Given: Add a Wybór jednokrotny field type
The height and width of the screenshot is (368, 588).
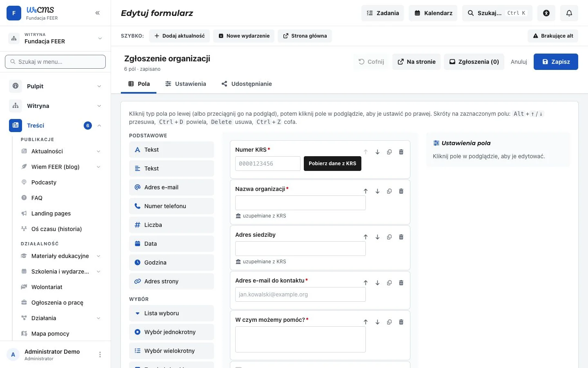Looking at the screenshot, I should 171,332.
